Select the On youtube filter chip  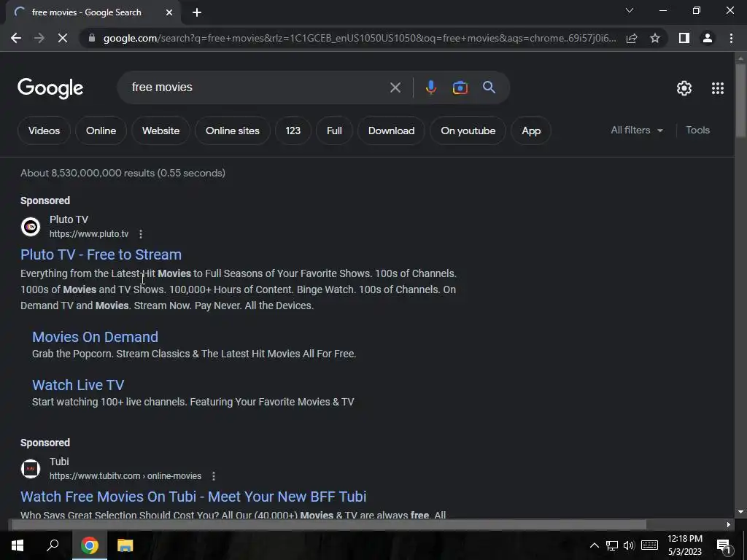pos(468,131)
